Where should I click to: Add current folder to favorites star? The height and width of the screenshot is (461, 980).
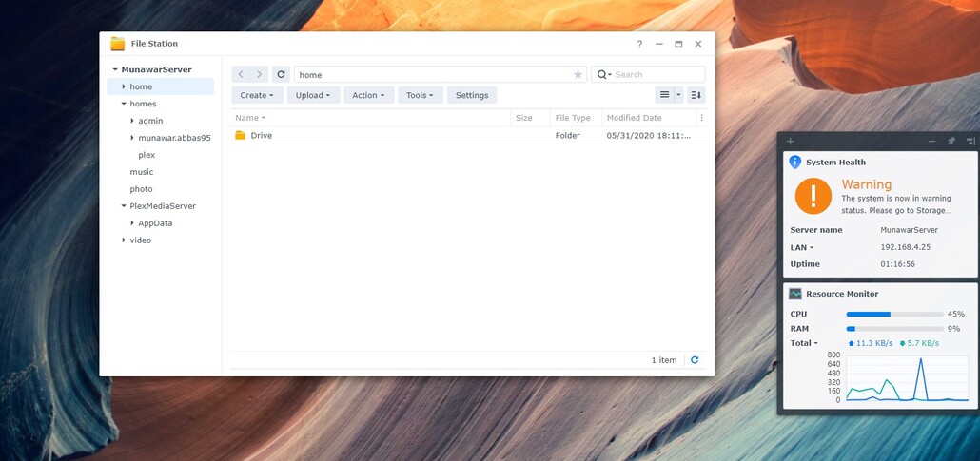578,75
